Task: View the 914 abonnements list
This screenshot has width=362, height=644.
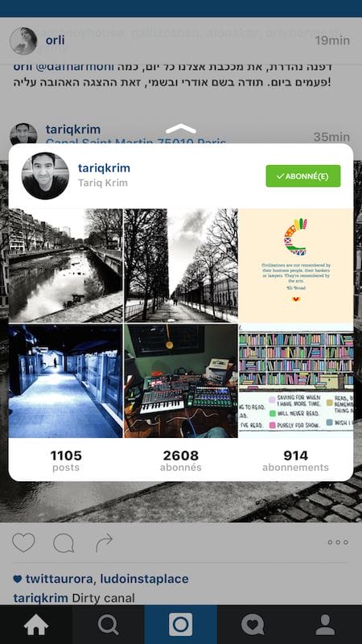Action: (x=295, y=460)
